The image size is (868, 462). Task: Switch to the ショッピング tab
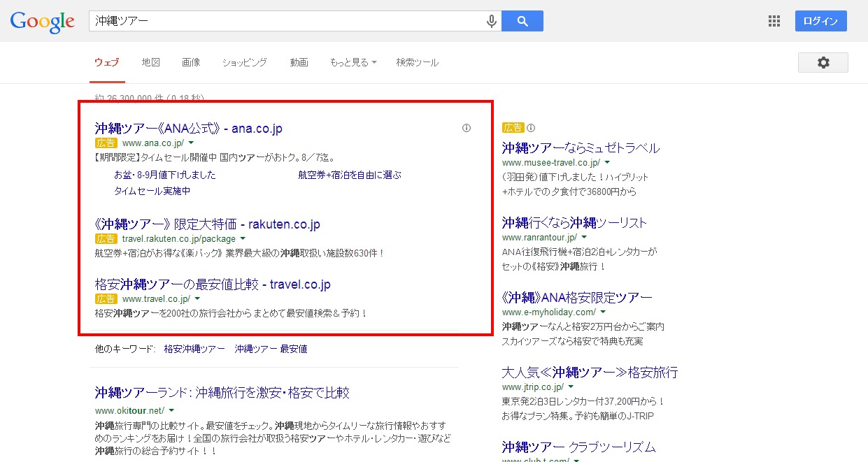click(245, 62)
